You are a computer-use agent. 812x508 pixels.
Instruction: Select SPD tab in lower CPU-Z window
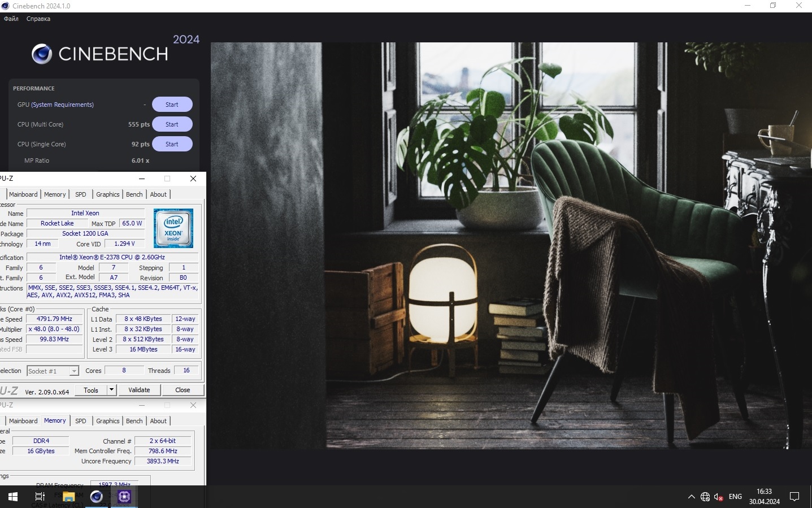pos(81,421)
